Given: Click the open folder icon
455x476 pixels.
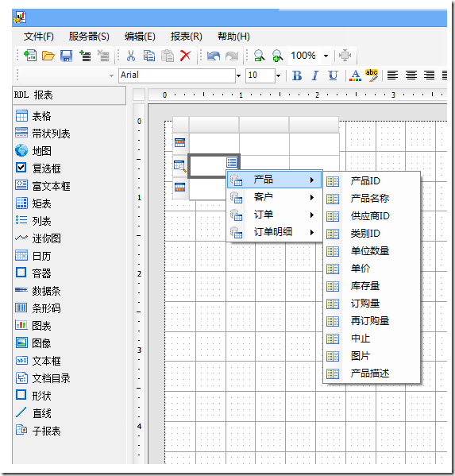Looking at the screenshot, I should pyautogui.click(x=48, y=56).
